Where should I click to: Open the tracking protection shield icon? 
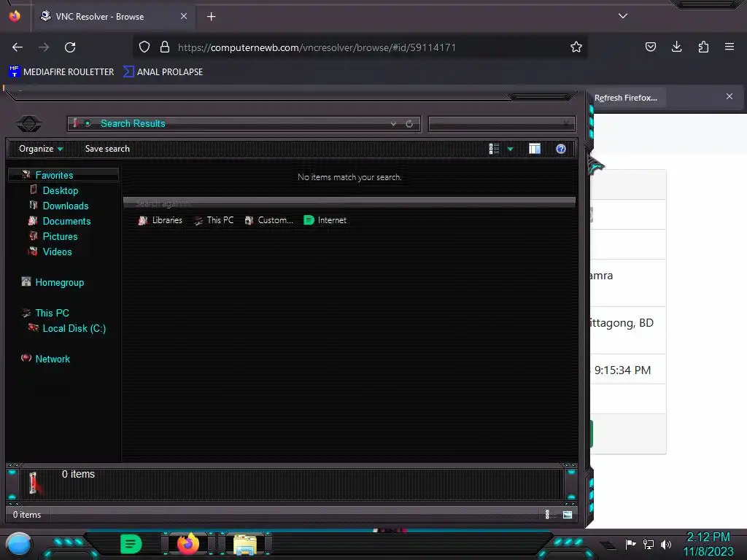tap(144, 47)
